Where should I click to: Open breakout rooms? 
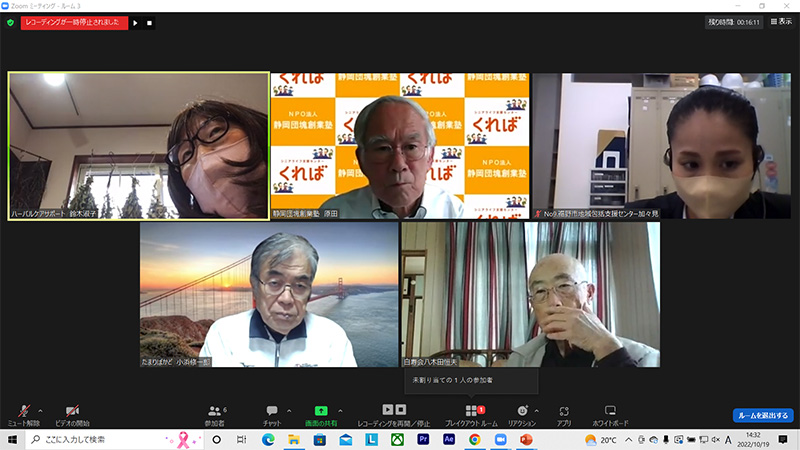click(471, 412)
